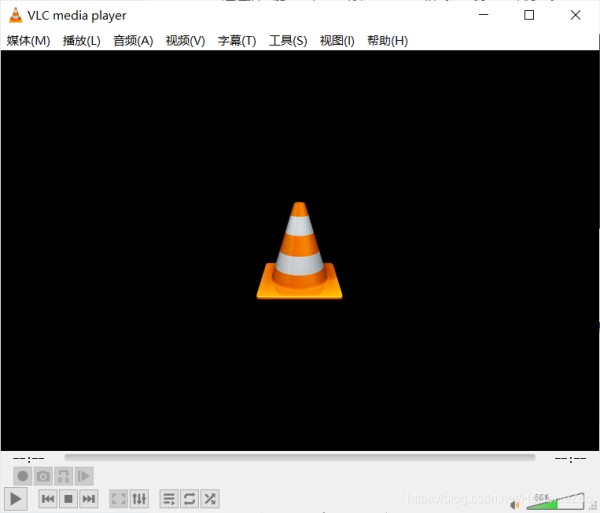Open the 音频(A) audio menu
The image size is (600, 513).
133,41
